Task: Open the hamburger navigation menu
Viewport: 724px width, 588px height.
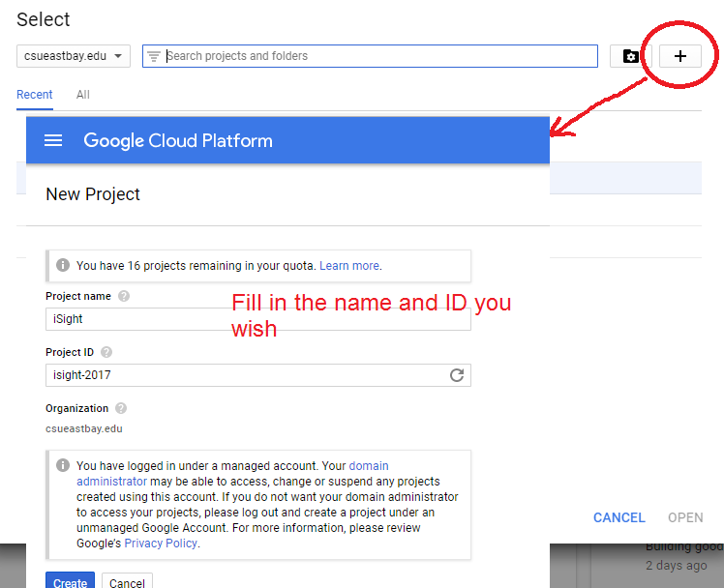Action: (53, 140)
